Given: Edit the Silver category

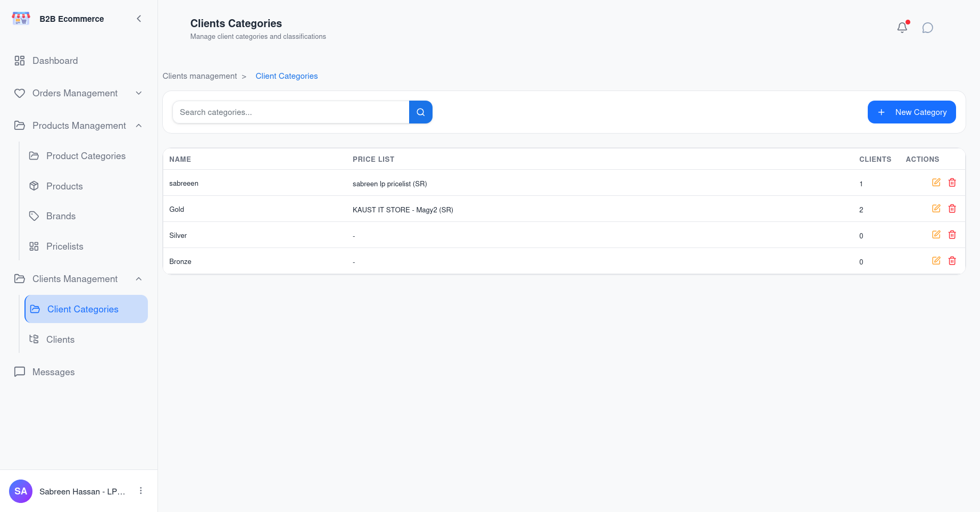Looking at the screenshot, I should (x=936, y=235).
